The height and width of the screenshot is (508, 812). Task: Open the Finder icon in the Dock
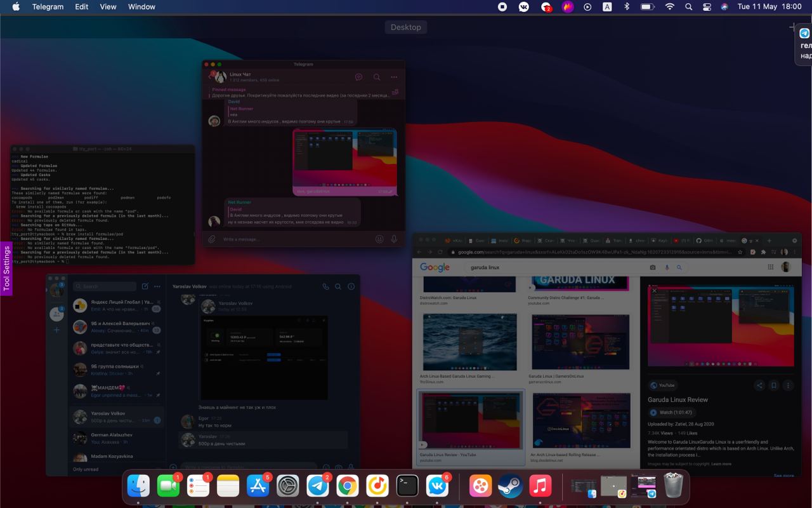coord(138,486)
